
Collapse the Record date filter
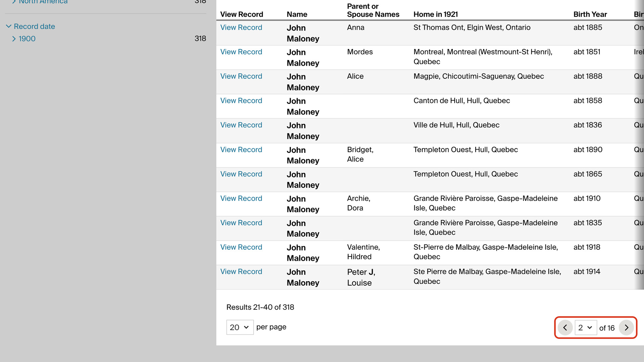(x=31, y=26)
